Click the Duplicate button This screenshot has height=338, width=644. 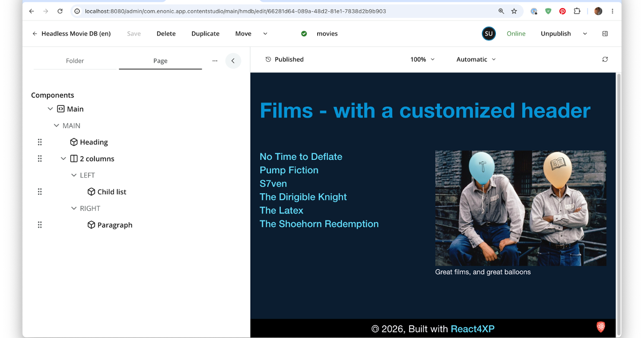[206, 33]
